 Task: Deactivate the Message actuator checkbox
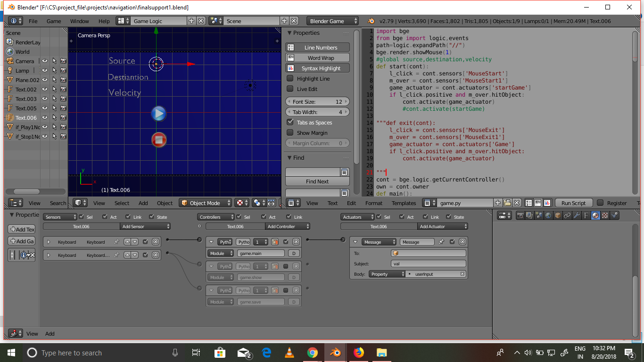click(452, 242)
